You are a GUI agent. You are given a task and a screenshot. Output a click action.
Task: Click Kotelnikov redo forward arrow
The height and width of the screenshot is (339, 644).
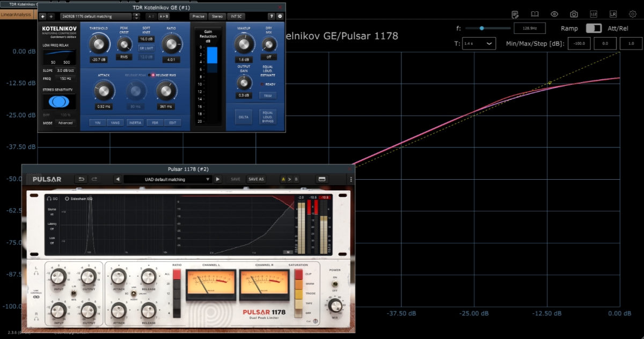coord(51,17)
